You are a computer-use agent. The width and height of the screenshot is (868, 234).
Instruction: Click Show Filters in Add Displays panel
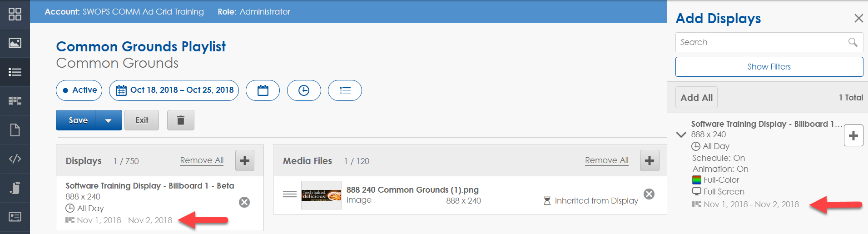pyautogui.click(x=769, y=67)
